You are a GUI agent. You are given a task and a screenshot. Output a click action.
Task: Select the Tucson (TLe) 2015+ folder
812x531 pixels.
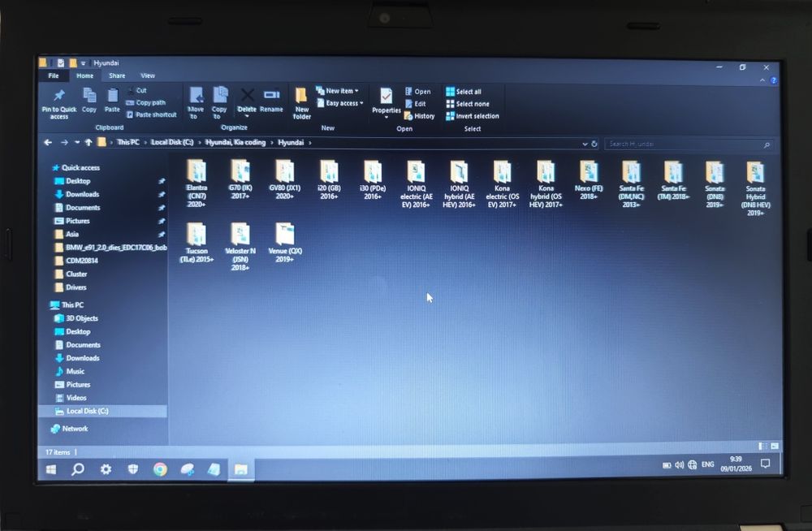pyautogui.click(x=197, y=243)
